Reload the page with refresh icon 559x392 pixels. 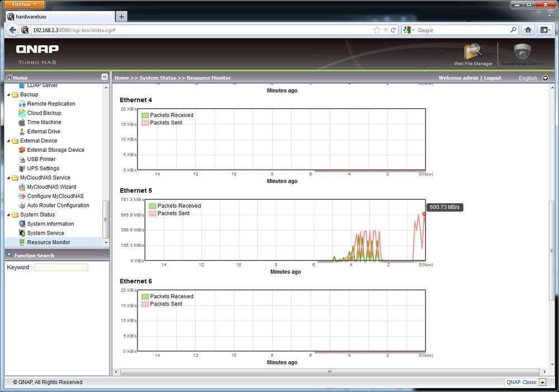[393, 30]
